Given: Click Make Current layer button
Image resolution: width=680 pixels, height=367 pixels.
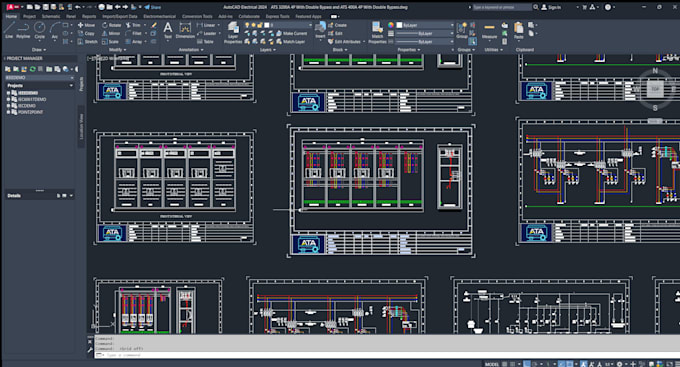Looking at the screenshot, I should coord(292,33).
